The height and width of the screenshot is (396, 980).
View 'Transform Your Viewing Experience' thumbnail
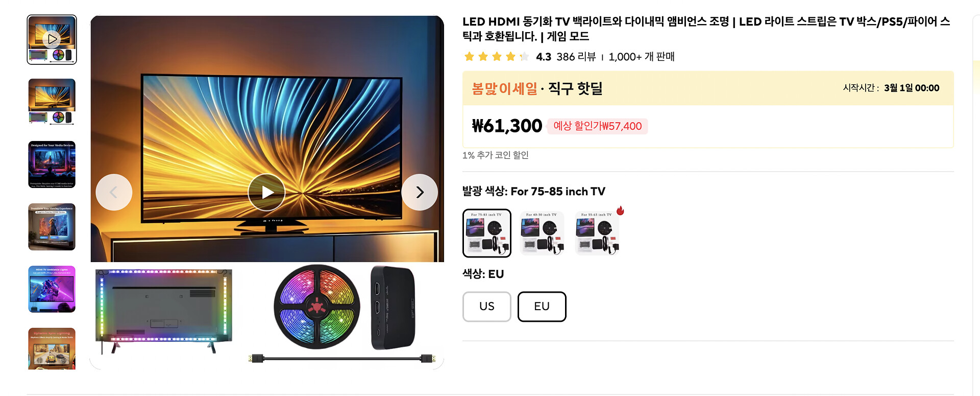pyautogui.click(x=52, y=227)
